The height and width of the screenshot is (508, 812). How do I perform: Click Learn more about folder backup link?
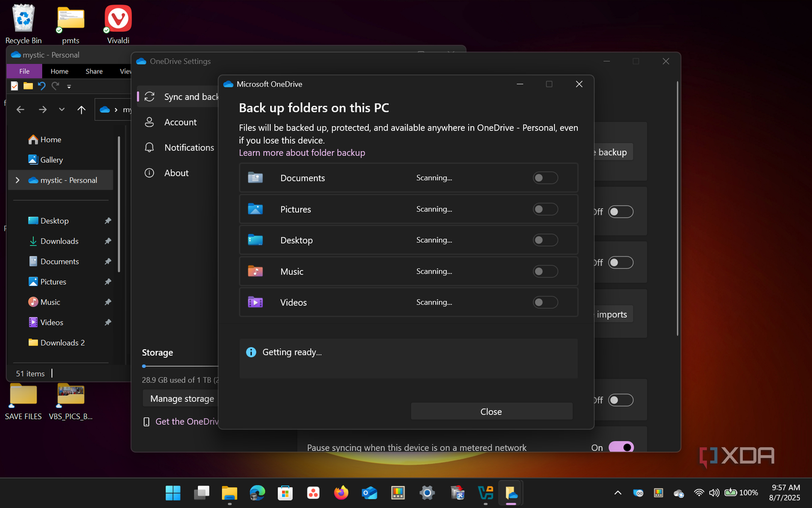pyautogui.click(x=302, y=152)
